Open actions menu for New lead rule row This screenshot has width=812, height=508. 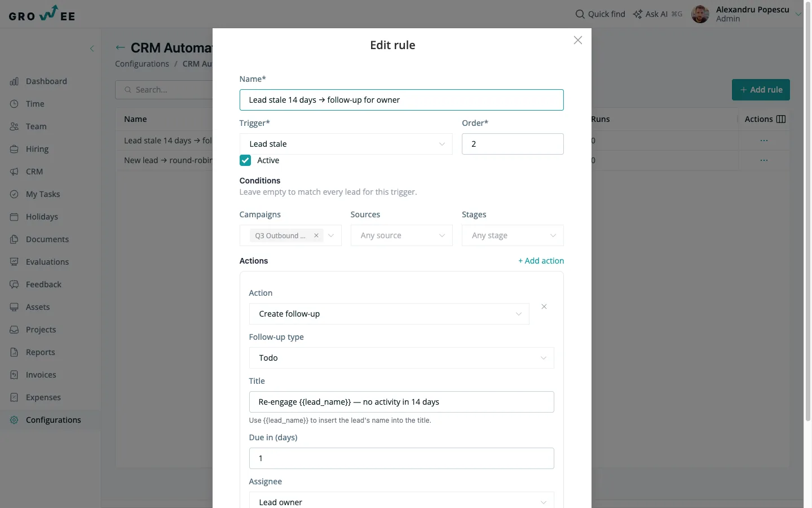[x=764, y=160]
